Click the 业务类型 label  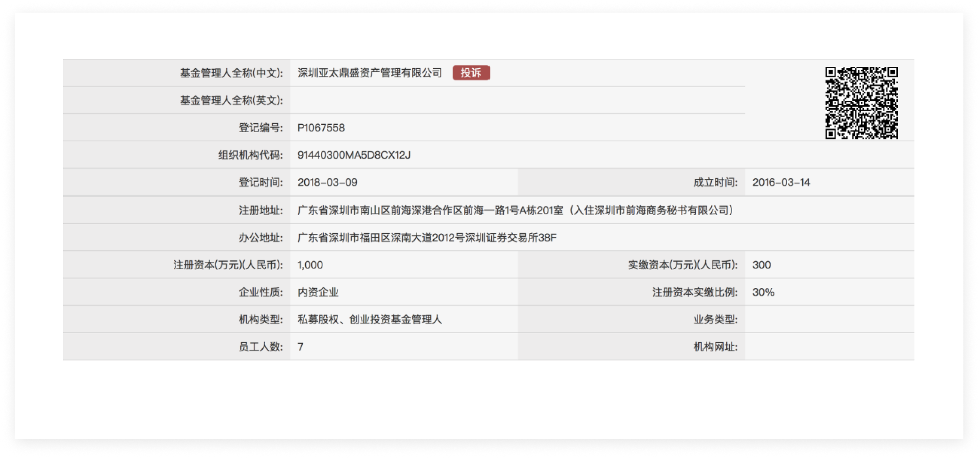coord(715,319)
